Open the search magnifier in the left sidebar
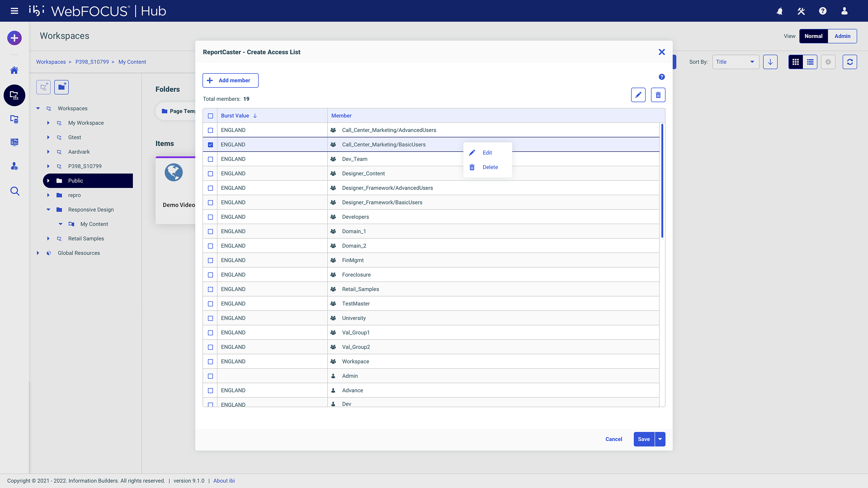This screenshot has height=488, width=868. coord(14,191)
